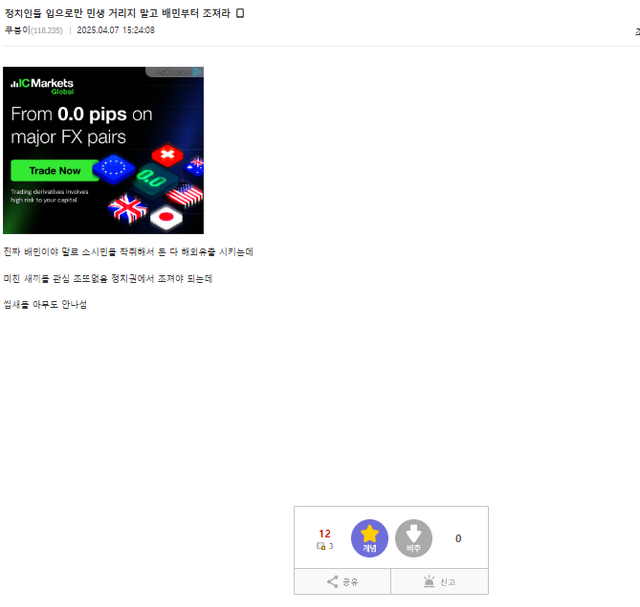
Task: Click the EU flag tile in ad
Action: [x=113, y=167]
